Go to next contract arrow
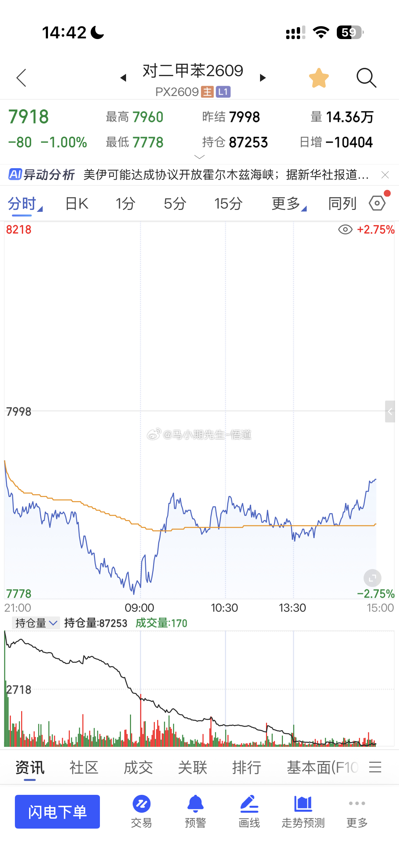 pyautogui.click(x=263, y=78)
